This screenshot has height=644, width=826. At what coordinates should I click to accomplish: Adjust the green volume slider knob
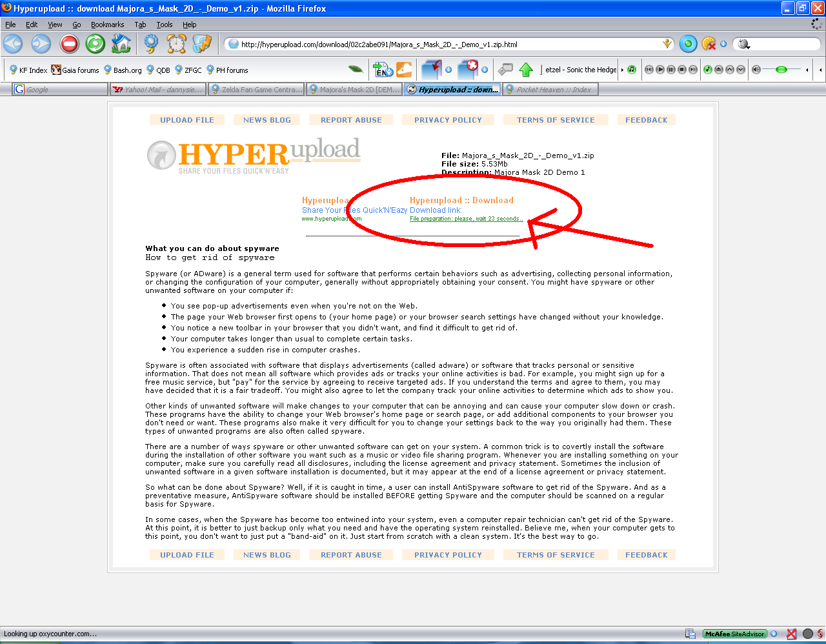pyautogui.click(x=781, y=70)
